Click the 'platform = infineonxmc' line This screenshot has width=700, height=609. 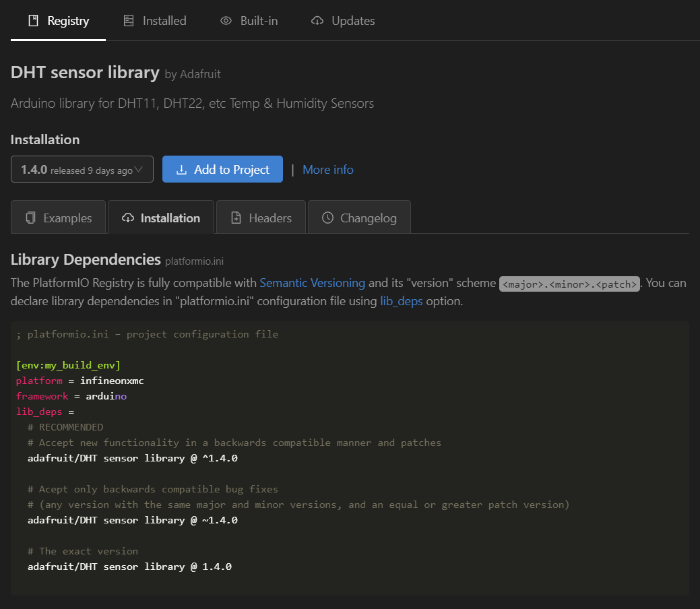[80, 381]
